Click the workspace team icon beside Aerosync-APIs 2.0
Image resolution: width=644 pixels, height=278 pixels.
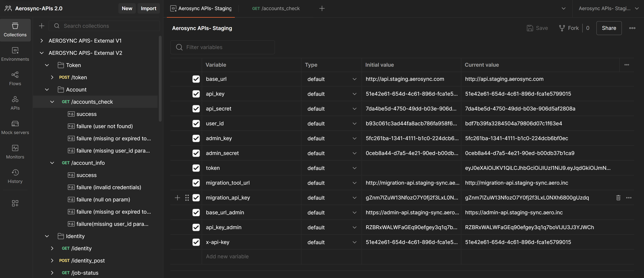8,8
